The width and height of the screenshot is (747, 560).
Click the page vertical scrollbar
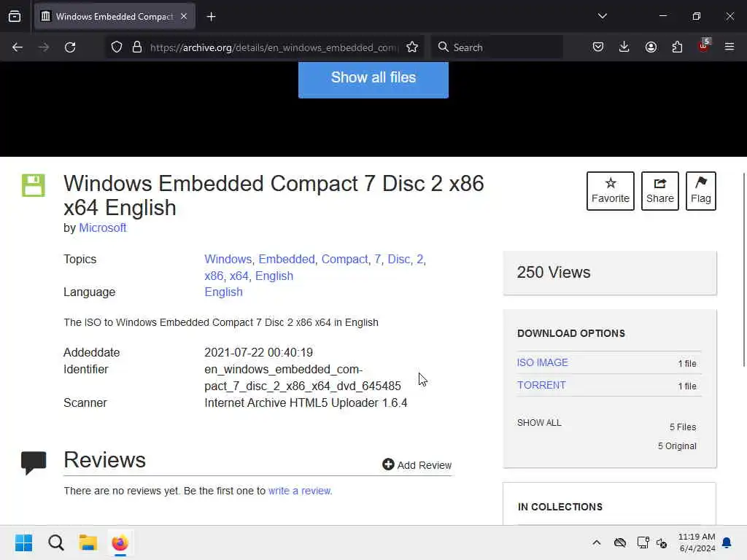coord(743,270)
